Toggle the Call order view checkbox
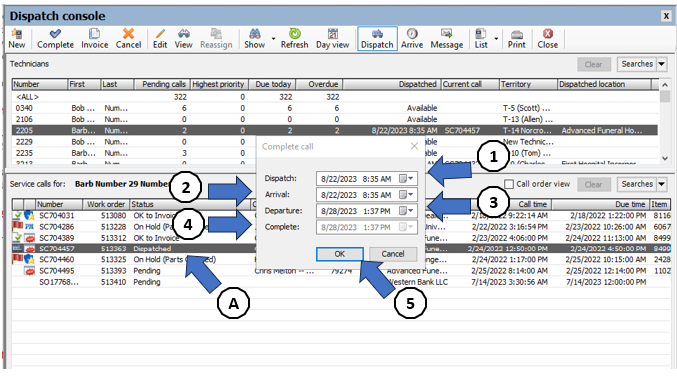Viewport: 677px width, 376px height. [509, 184]
